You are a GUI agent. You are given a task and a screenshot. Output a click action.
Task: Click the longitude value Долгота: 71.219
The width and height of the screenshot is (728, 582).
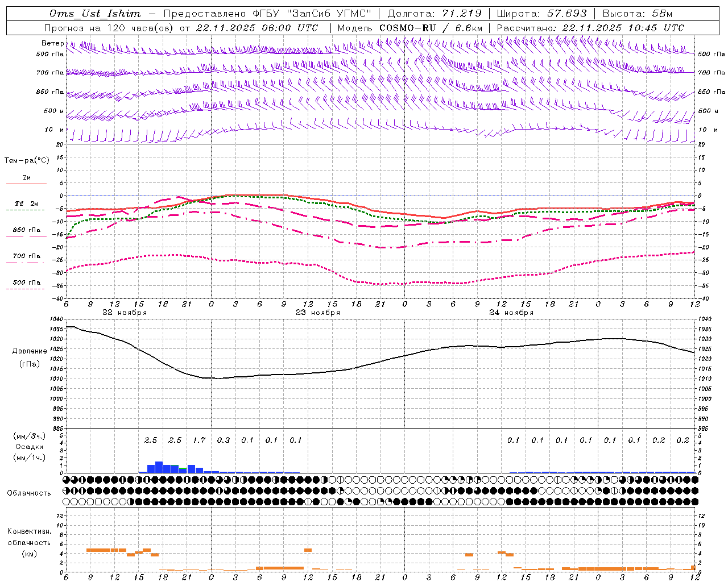435,14
